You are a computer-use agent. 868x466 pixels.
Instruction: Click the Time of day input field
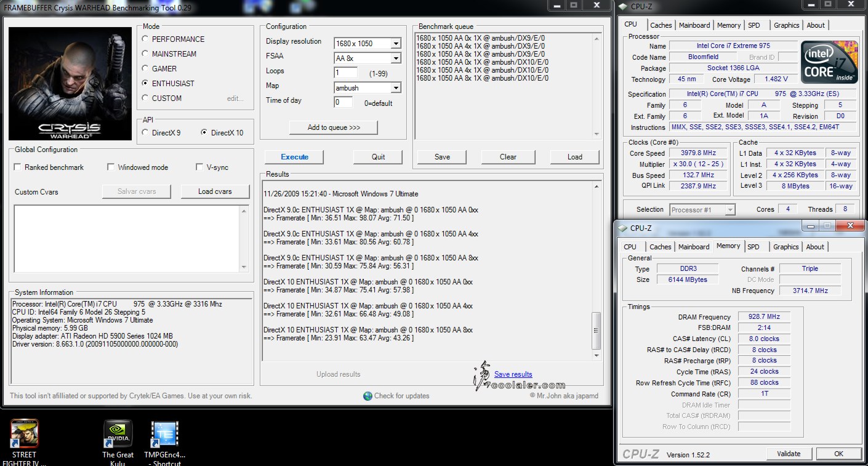[x=344, y=102]
